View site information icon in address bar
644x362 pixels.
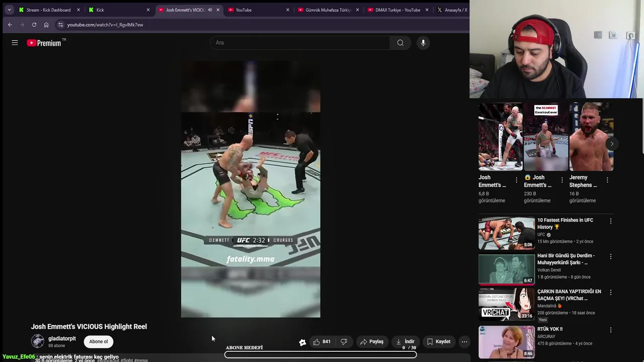(x=60, y=25)
